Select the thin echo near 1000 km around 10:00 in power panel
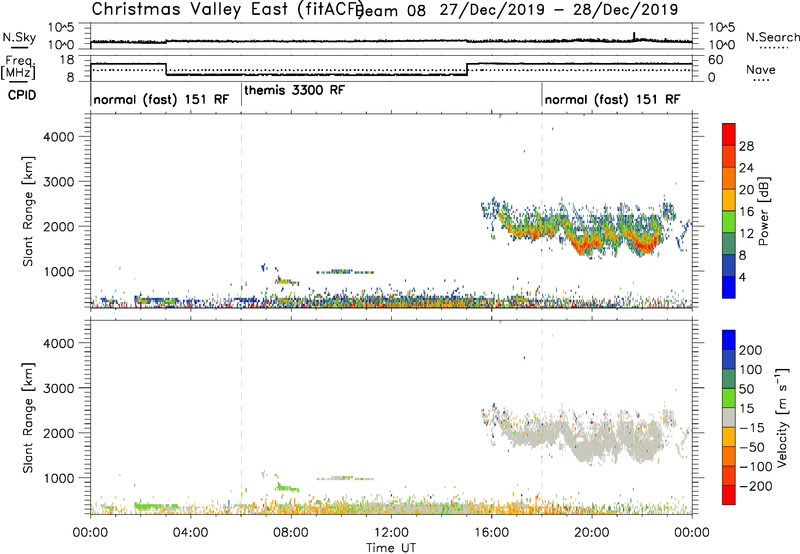Image resolution: width=800 pixels, height=554 pixels. pos(344,272)
